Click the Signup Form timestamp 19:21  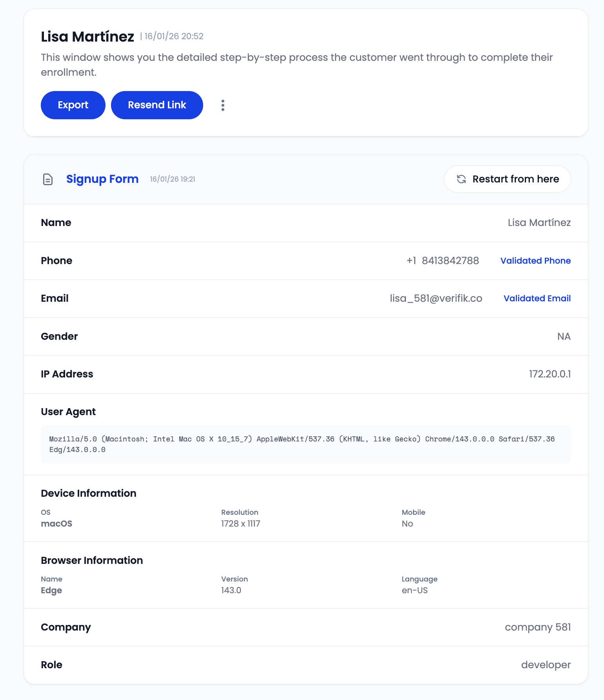[173, 179]
